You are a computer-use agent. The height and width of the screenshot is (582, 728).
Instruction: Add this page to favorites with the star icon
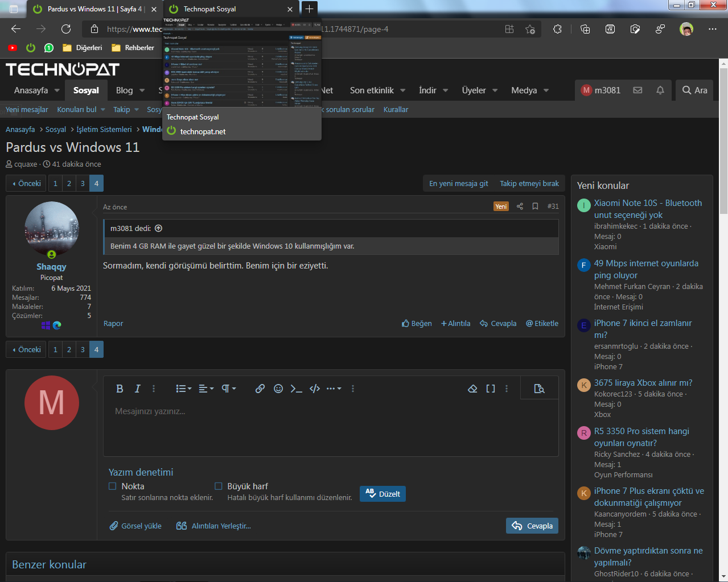(x=530, y=29)
